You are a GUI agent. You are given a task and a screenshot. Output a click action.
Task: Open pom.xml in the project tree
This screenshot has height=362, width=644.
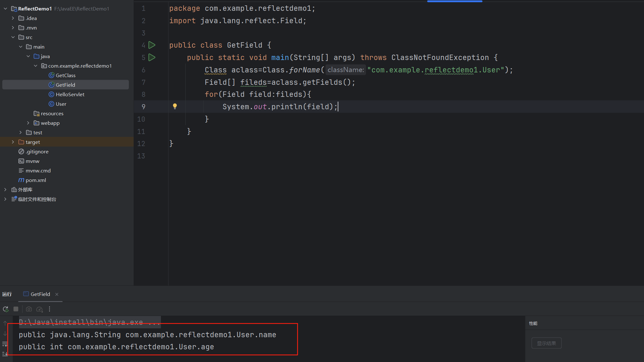click(x=36, y=180)
